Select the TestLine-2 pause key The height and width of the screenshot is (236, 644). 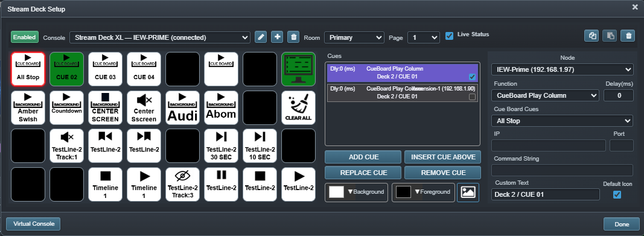coord(221,184)
